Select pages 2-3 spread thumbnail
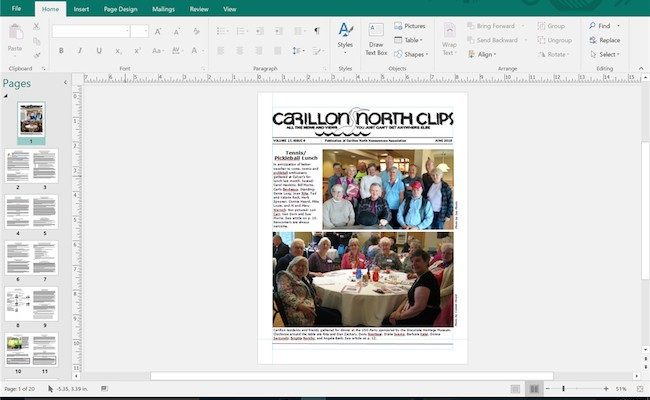The width and height of the screenshot is (650, 400). (32, 166)
